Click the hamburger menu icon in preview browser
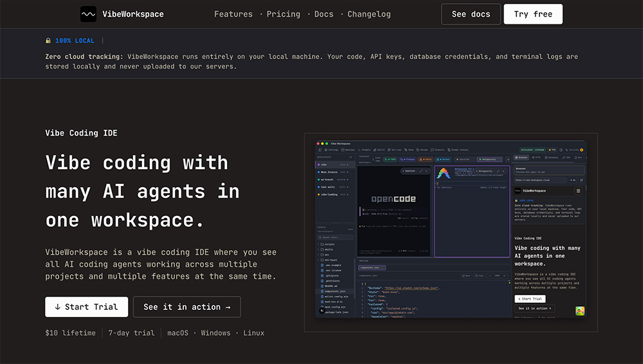The width and height of the screenshot is (643, 364). (578, 191)
